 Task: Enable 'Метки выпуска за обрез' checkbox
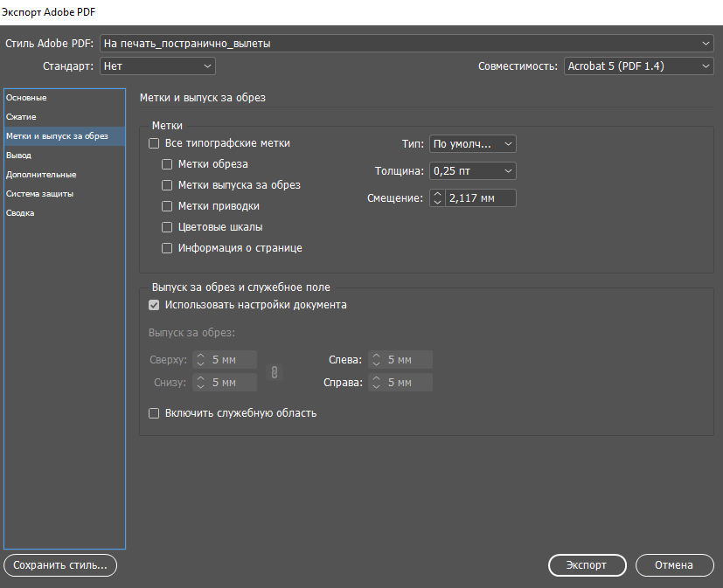[x=167, y=185]
